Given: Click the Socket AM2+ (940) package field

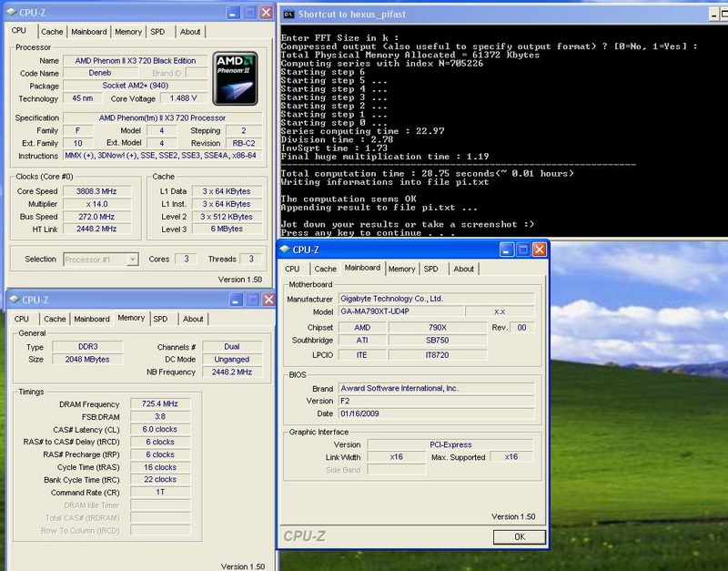Looking at the screenshot, I should tap(135, 86).
